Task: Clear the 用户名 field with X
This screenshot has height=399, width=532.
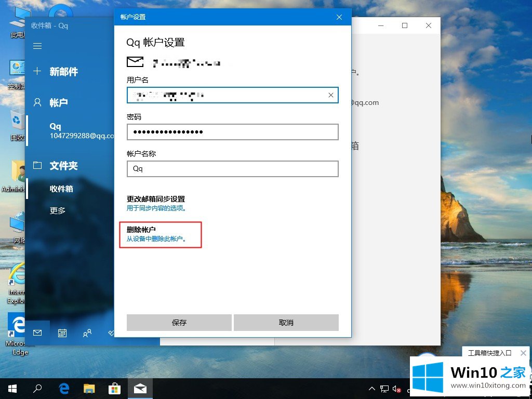Action: pyautogui.click(x=331, y=96)
